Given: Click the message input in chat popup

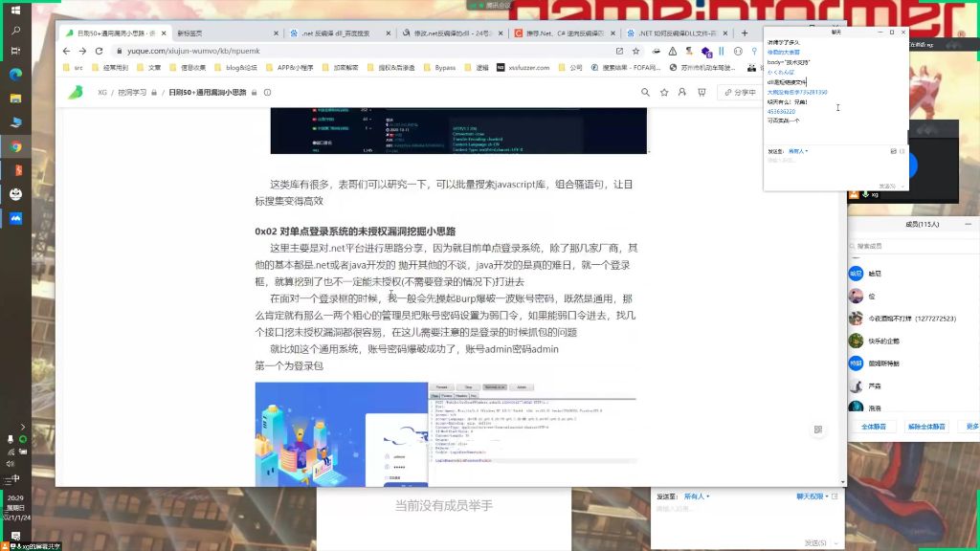Looking at the screenshot, I should click(835, 166).
